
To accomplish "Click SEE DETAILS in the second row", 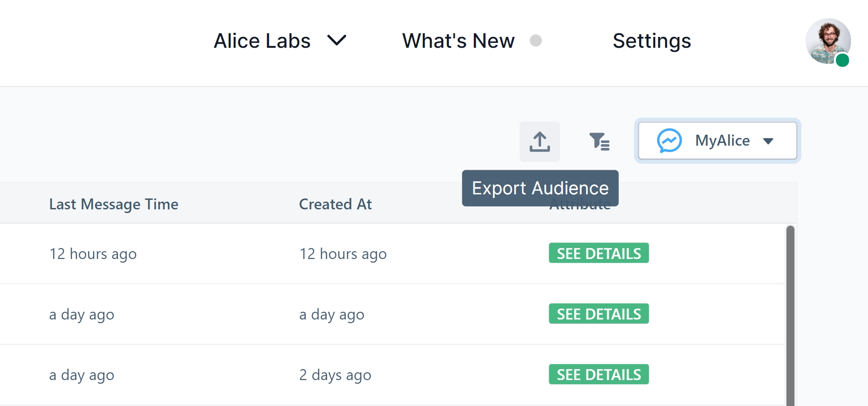I will [x=598, y=314].
